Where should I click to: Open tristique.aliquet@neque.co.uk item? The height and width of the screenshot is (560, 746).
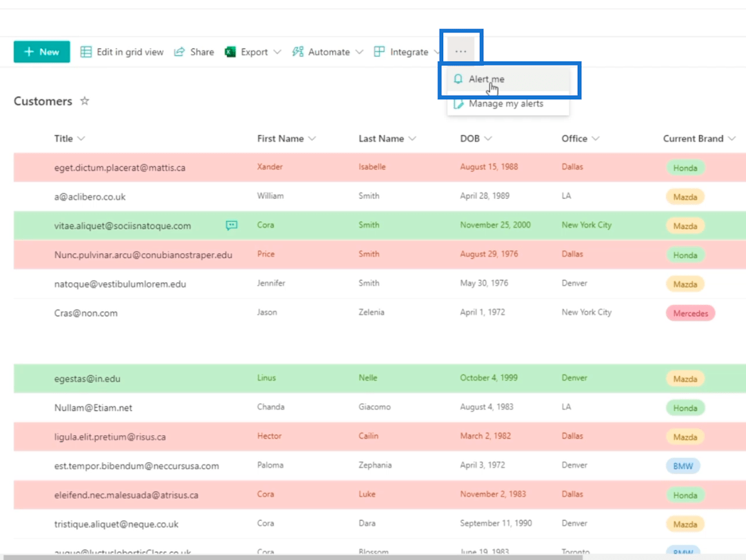(116, 524)
